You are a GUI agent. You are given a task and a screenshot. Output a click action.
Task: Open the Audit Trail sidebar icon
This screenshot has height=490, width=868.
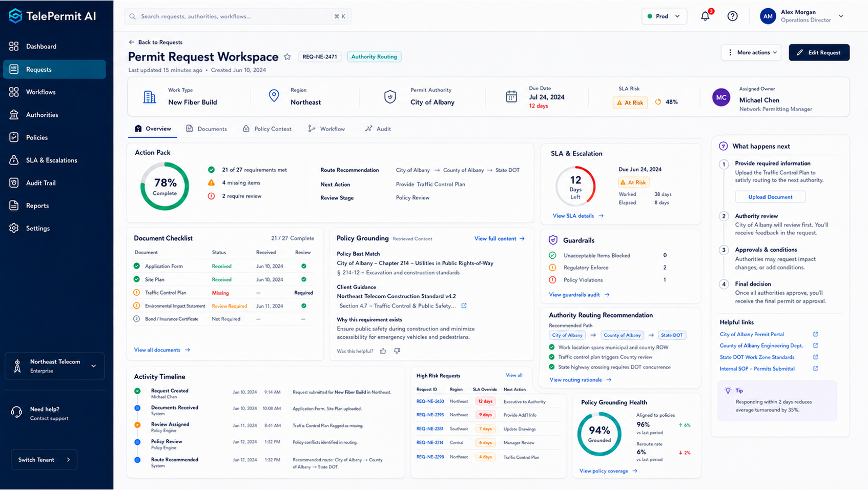(14, 183)
